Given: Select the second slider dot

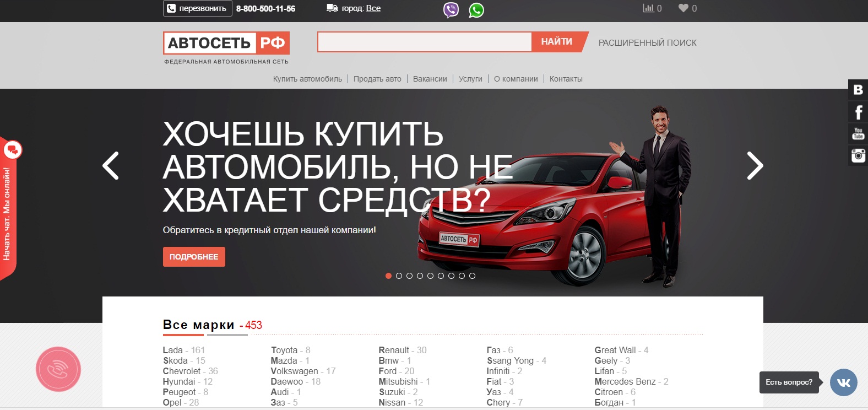Looking at the screenshot, I should [399, 276].
